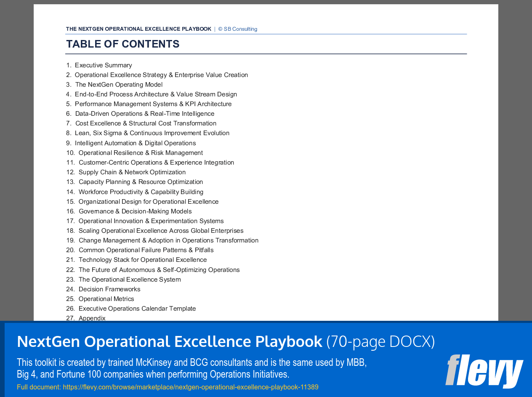The image size is (532, 397).
Task: Select the Executive Summary contents entry
Action: click(103, 65)
